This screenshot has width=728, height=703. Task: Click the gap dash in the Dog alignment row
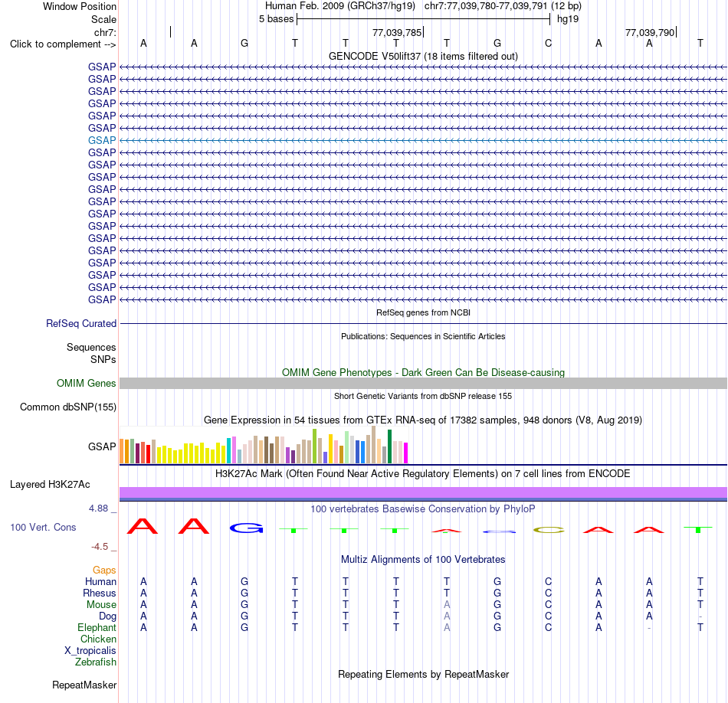coord(700,616)
